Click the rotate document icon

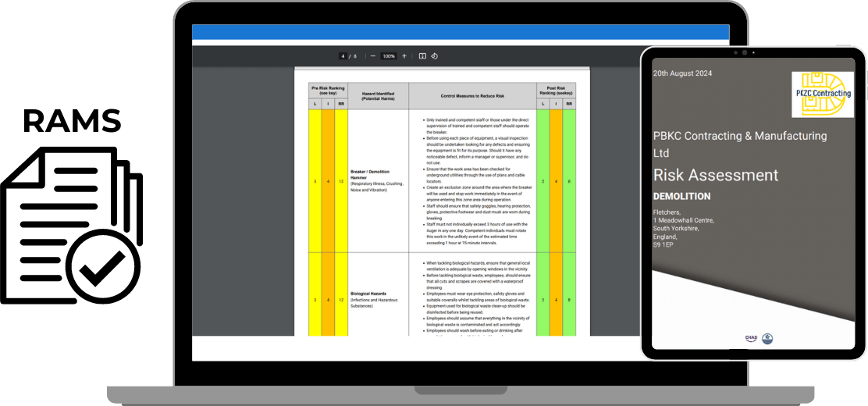(434, 56)
